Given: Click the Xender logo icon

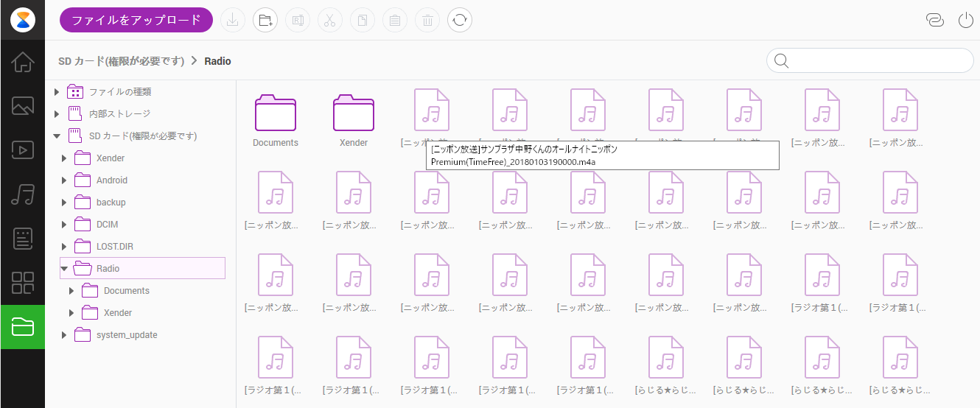Looking at the screenshot, I should pos(23,20).
